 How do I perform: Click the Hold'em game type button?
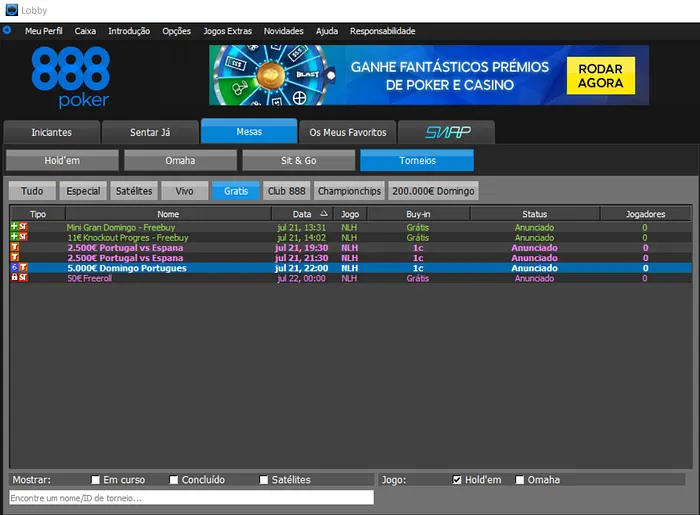click(62, 160)
